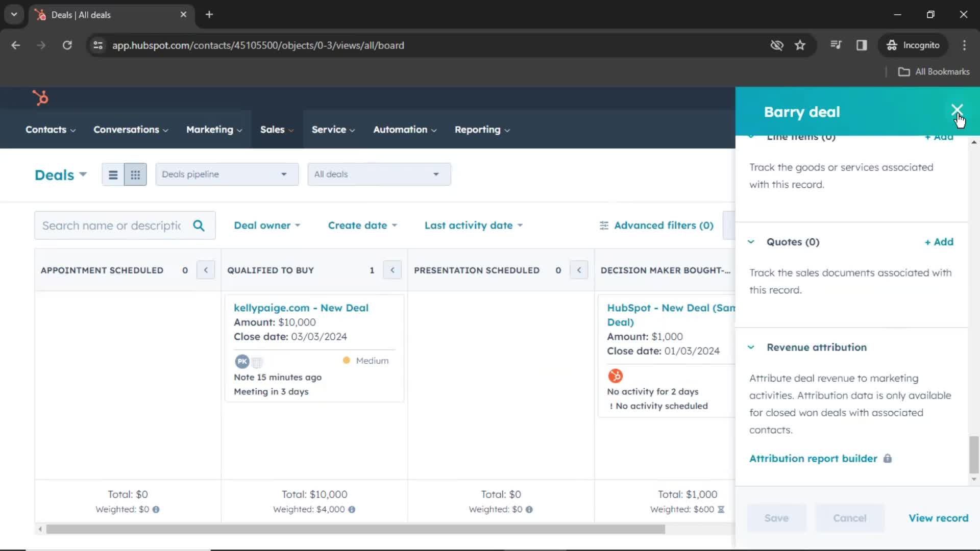
Task: Open the All deals filter dropdown
Action: [377, 174]
